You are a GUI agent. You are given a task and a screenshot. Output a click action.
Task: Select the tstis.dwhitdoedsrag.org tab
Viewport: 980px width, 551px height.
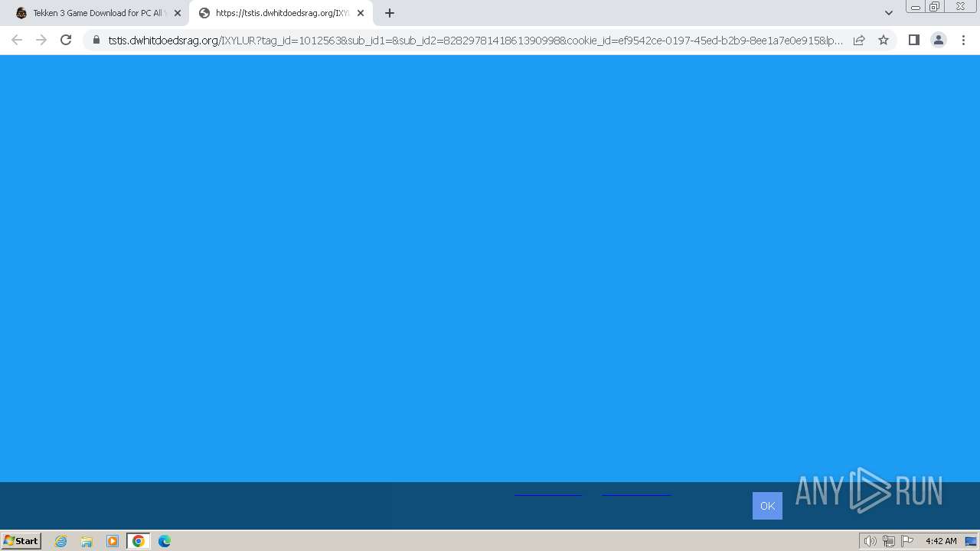pyautogui.click(x=280, y=13)
